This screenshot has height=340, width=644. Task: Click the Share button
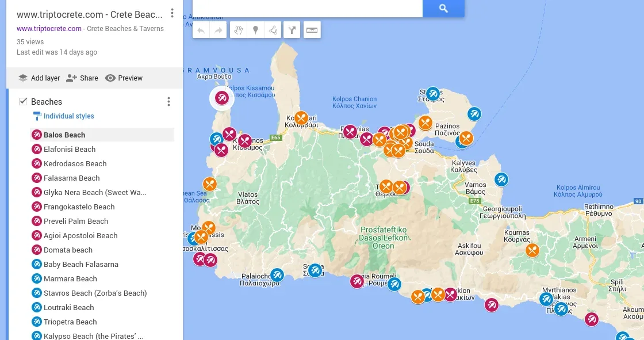82,78
